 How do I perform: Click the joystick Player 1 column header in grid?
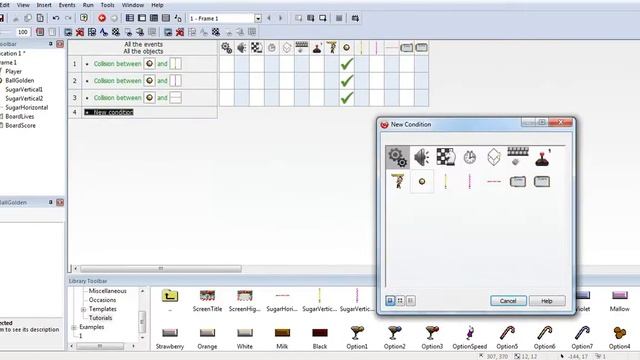317,48
